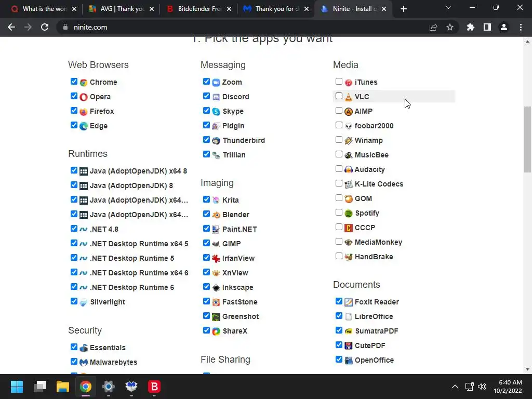
Task: Click the VLC cone icon
Action: [x=349, y=97]
